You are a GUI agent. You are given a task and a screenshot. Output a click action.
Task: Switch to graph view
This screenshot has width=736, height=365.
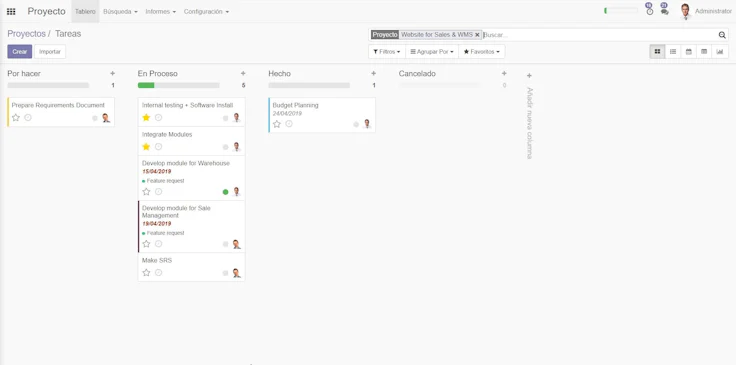[720, 52]
